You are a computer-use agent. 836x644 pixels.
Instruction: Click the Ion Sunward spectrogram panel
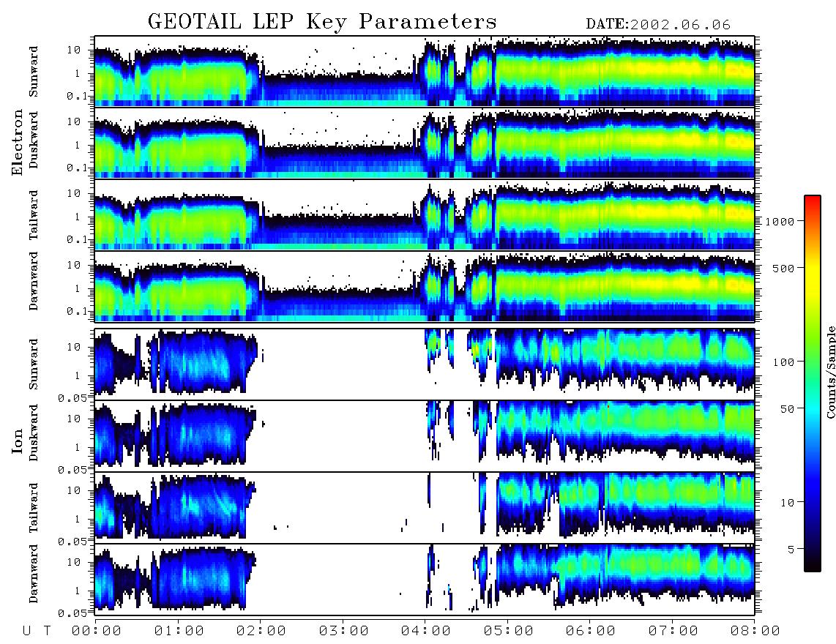425,364
